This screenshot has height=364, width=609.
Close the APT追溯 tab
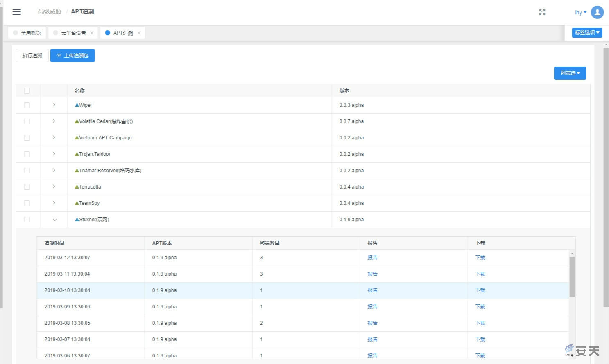click(x=139, y=33)
